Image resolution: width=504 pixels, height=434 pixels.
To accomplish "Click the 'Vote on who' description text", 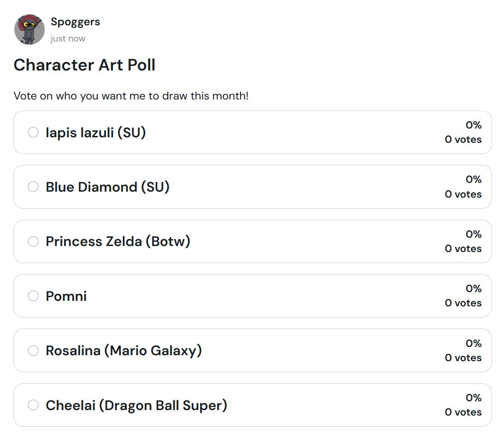I will point(131,96).
